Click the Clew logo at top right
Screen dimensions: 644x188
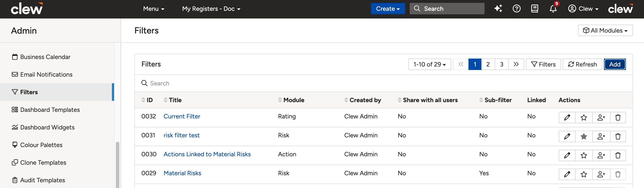(x=620, y=9)
